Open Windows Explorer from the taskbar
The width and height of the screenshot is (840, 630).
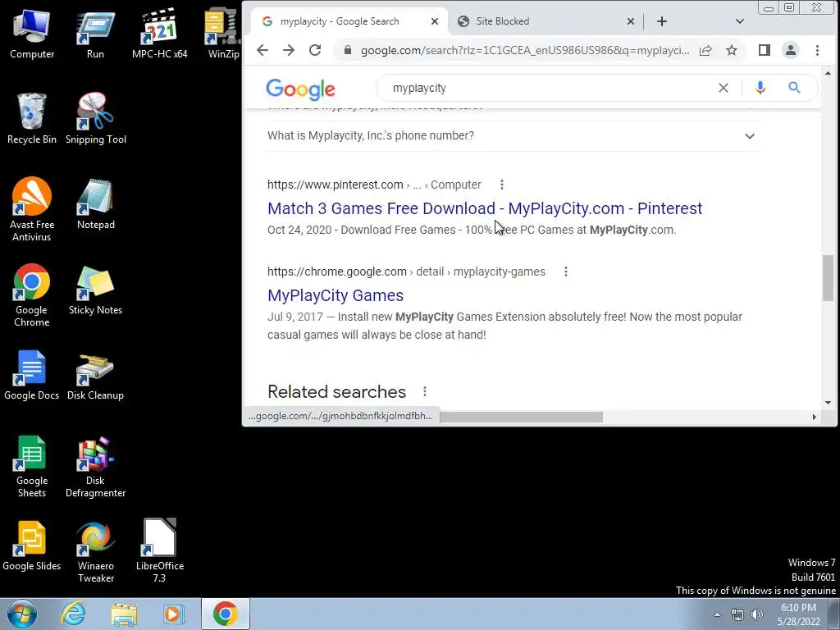[124, 614]
